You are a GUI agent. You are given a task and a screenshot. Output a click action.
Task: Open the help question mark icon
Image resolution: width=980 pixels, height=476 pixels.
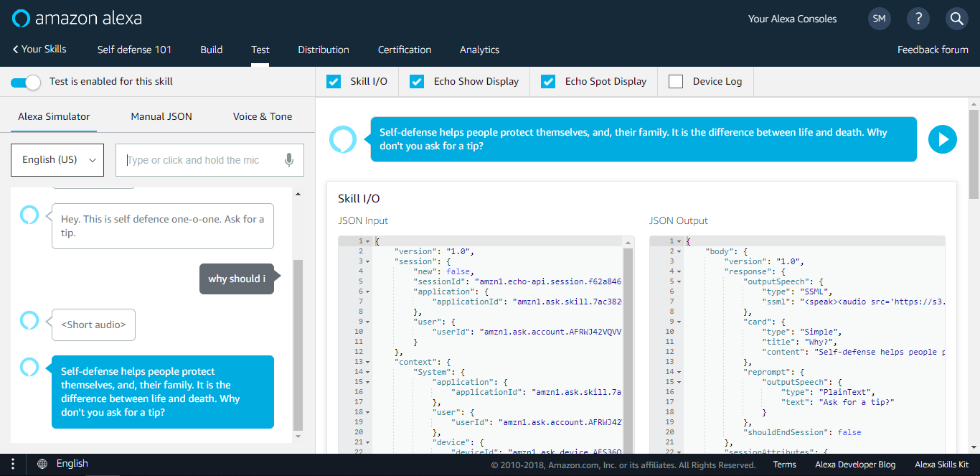(918, 19)
